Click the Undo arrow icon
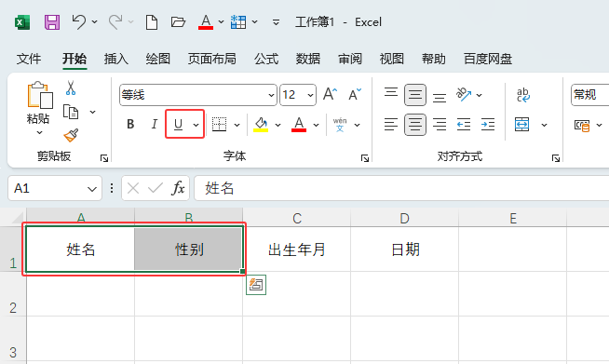This screenshot has height=364, width=609. pyautogui.click(x=79, y=21)
